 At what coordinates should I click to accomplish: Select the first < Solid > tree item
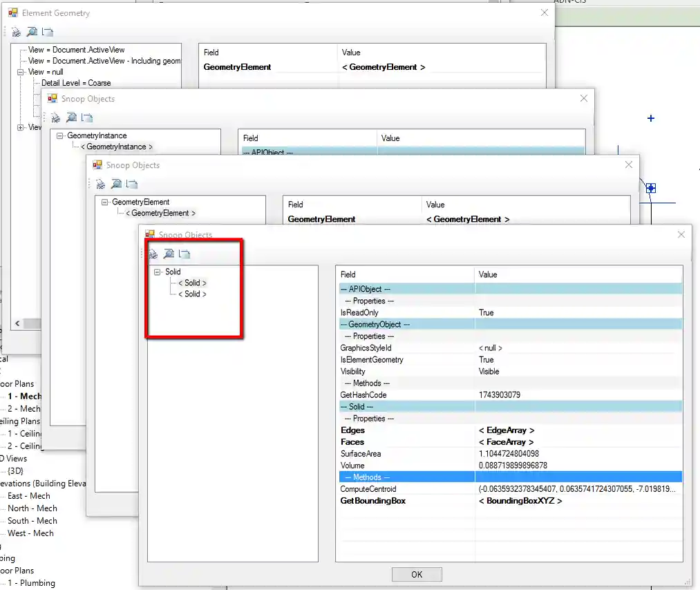point(192,283)
